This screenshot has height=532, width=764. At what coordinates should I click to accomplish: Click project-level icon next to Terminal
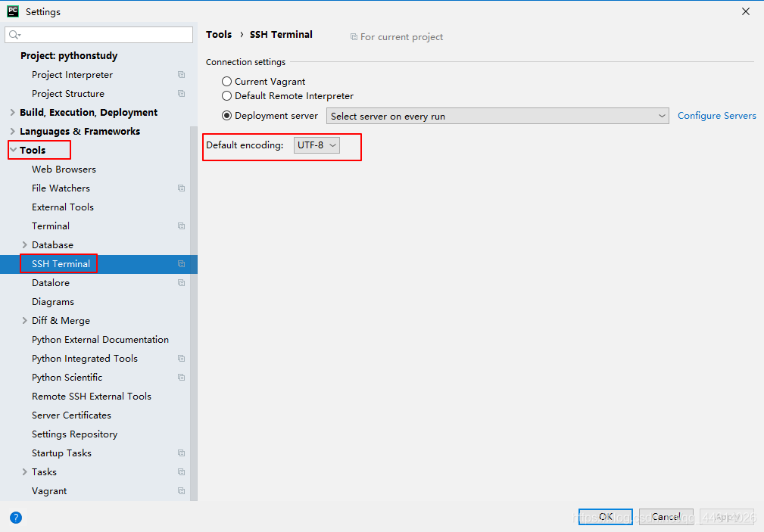tap(181, 226)
